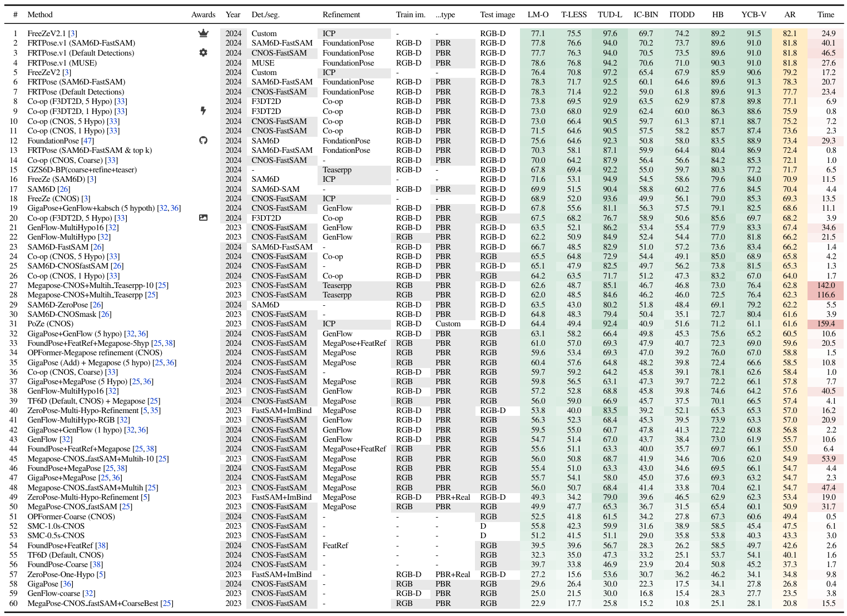Open citation [32] beside GenFlow-coarse
This screenshot has height=616, width=847.
click(88, 593)
